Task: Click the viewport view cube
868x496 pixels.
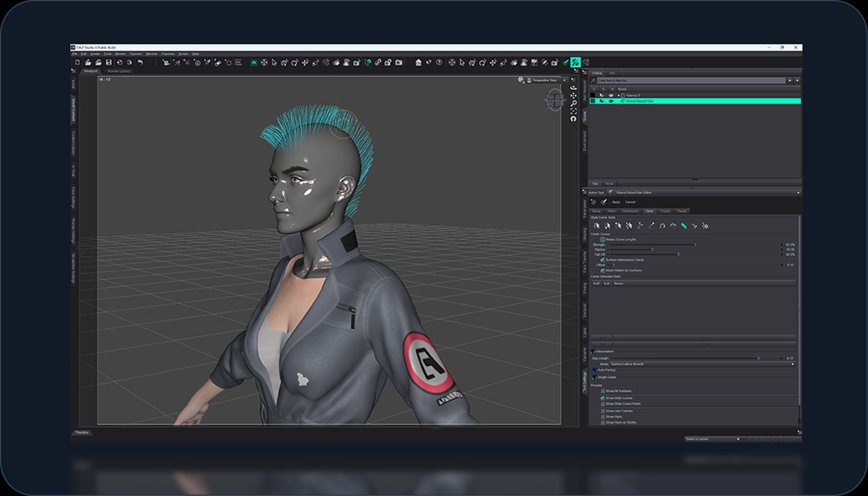Action: pyautogui.click(x=554, y=99)
